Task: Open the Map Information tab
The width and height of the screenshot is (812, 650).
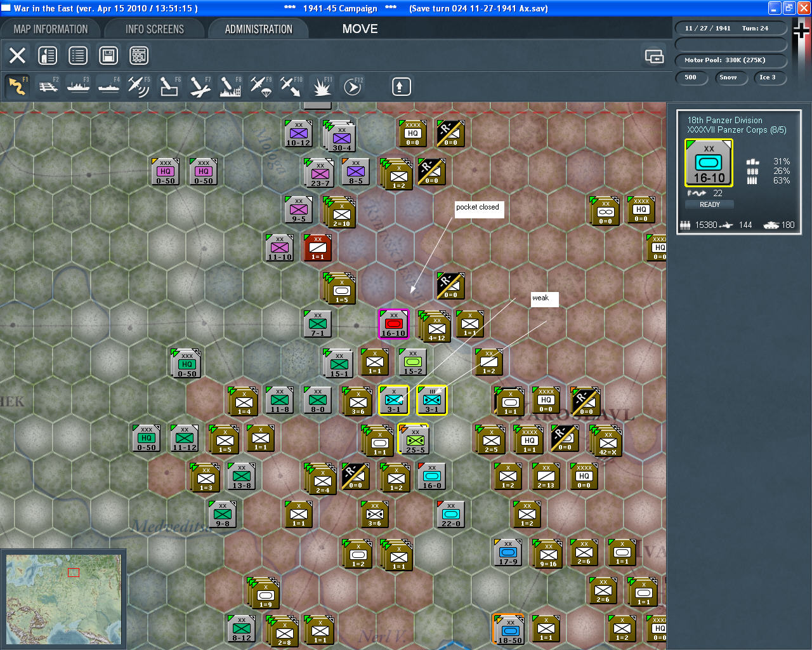Action: pos(51,29)
